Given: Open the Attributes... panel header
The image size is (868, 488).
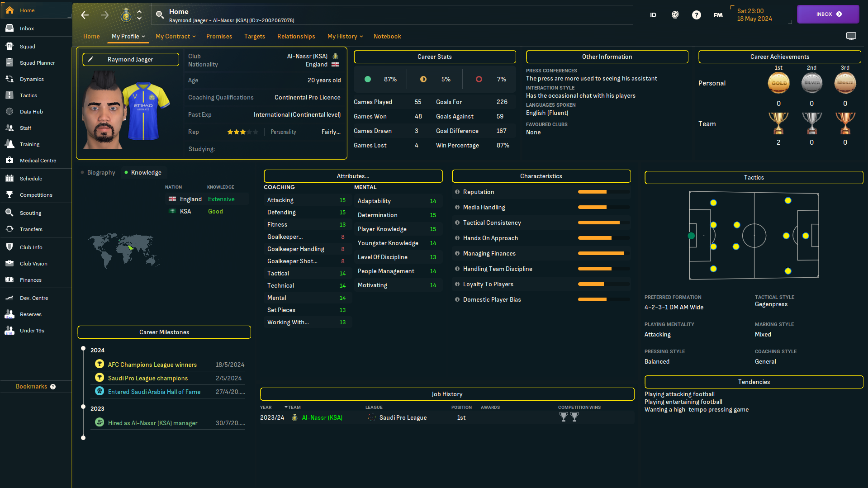Looking at the screenshot, I should 353,176.
